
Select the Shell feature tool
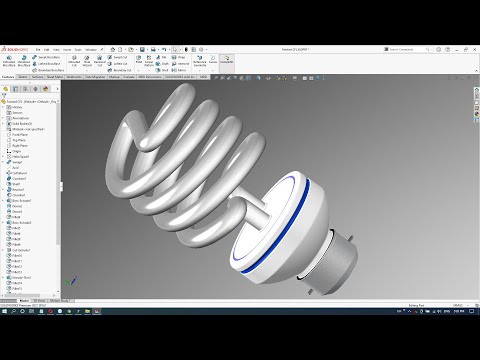point(162,70)
